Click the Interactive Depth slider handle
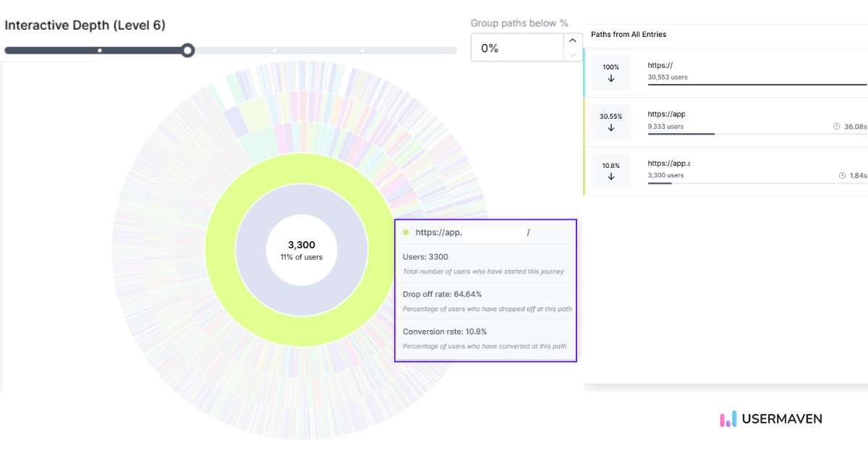Viewport: 868px width, 456px height. coord(187,51)
